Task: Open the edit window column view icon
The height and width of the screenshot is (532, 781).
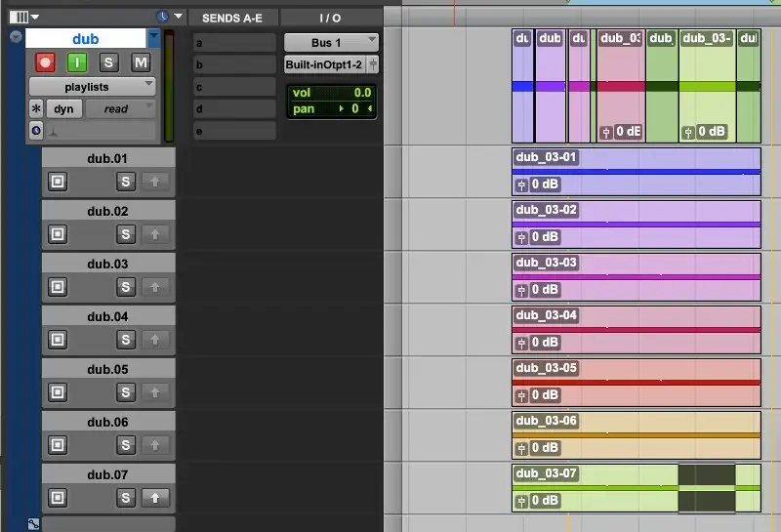Action: 19,17
